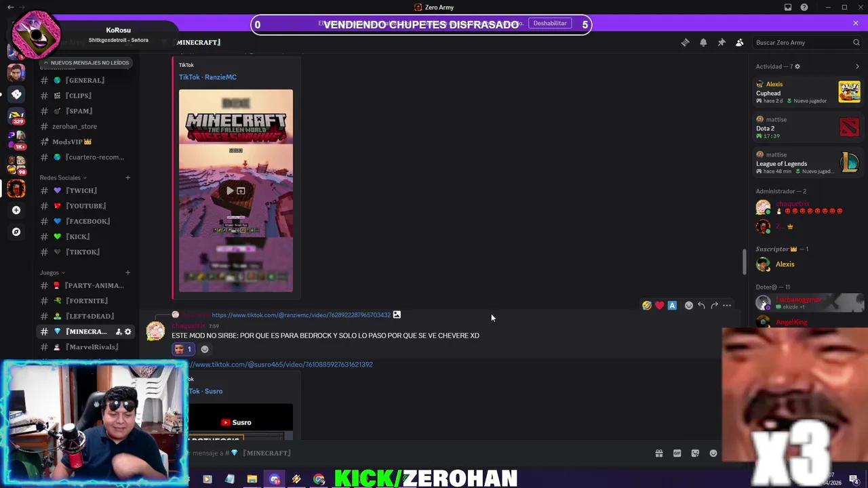This screenshot has height=488, width=868.
Task: Open the PARTY-ANIMA channel
Action: 85,285
